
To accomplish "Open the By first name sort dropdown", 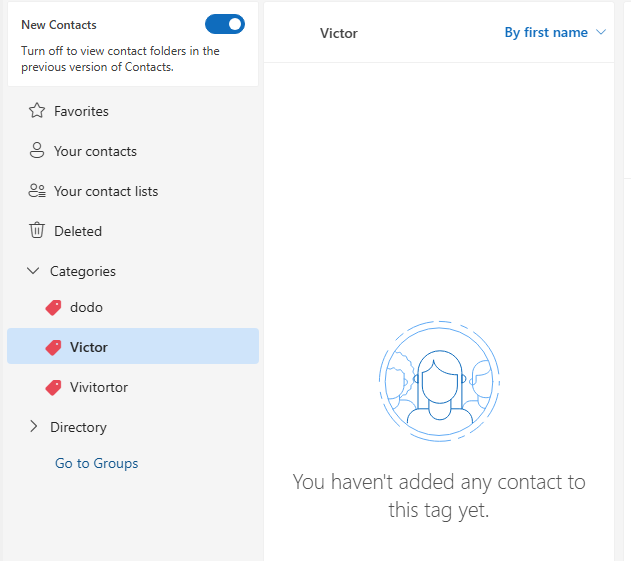I will point(555,33).
